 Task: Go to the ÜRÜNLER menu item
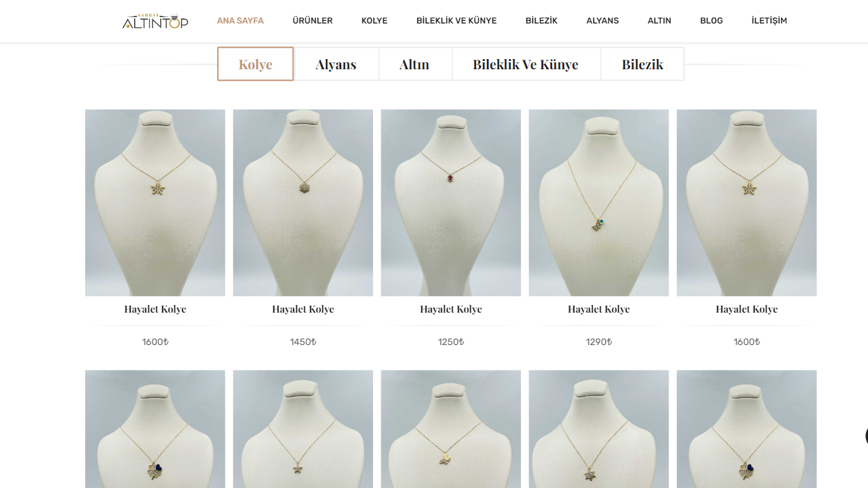click(313, 20)
